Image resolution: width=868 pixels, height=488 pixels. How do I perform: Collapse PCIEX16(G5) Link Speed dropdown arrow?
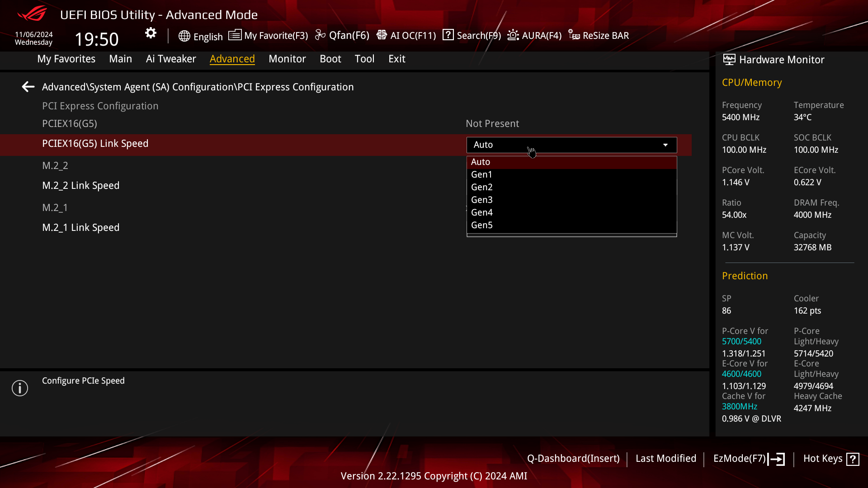[x=665, y=145]
